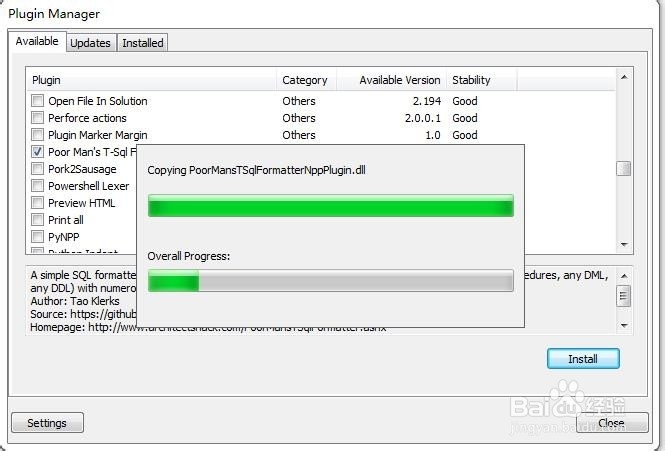Click version value '1.0'
665x451 pixels.
click(433, 135)
